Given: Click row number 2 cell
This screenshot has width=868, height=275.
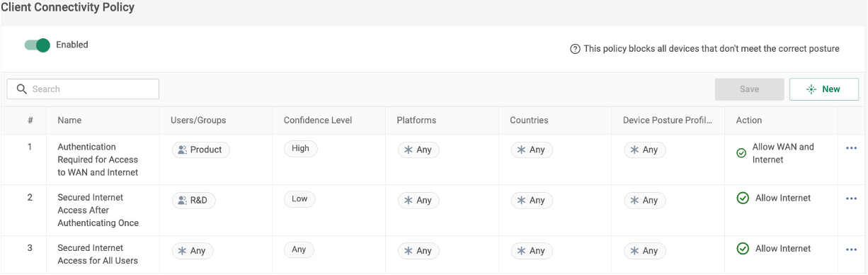Looking at the screenshot, I should tap(30, 198).
